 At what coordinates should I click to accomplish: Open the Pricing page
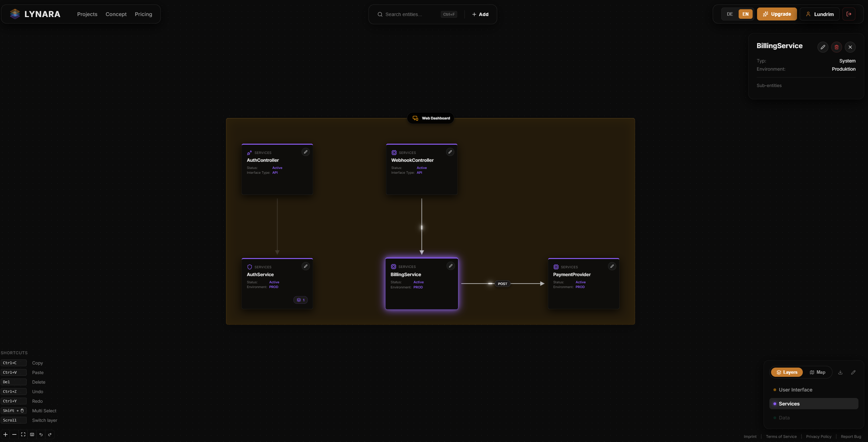(143, 14)
